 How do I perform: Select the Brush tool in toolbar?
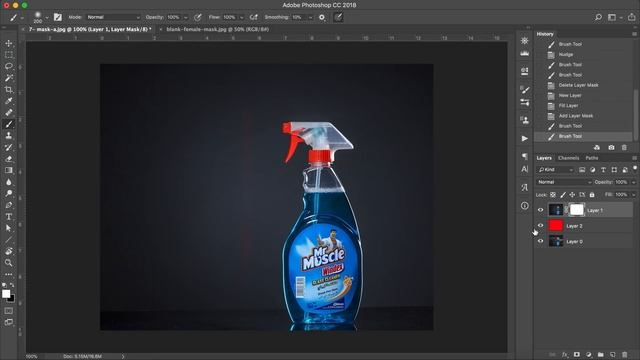[9, 124]
